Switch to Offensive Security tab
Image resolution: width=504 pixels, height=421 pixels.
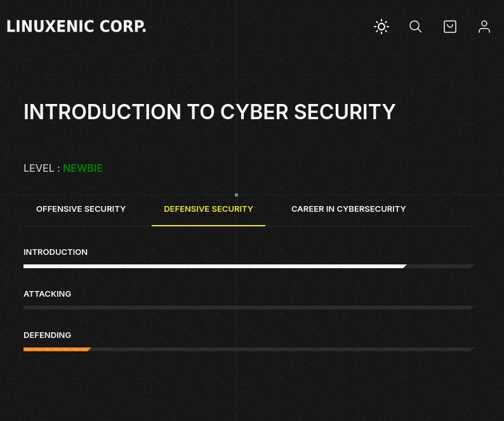[81, 209]
